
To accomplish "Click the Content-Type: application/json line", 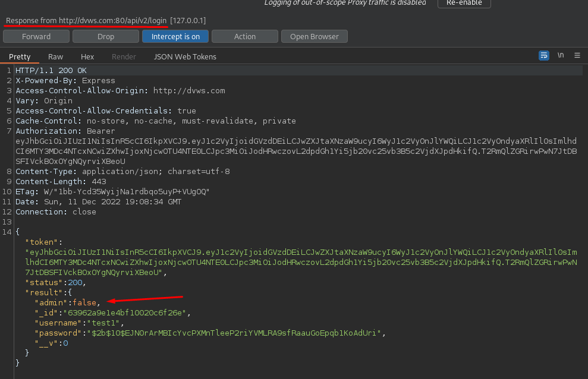I will click(122, 172).
